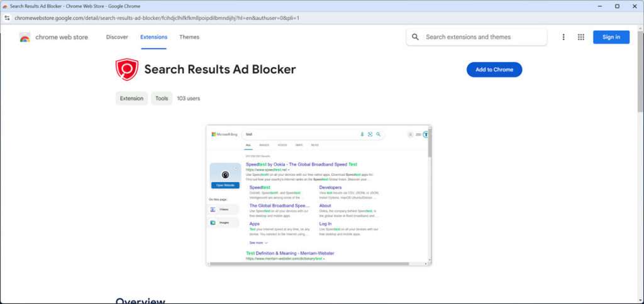Minimize the Chrome window
The height and width of the screenshot is (304, 644).
tap(600, 6)
